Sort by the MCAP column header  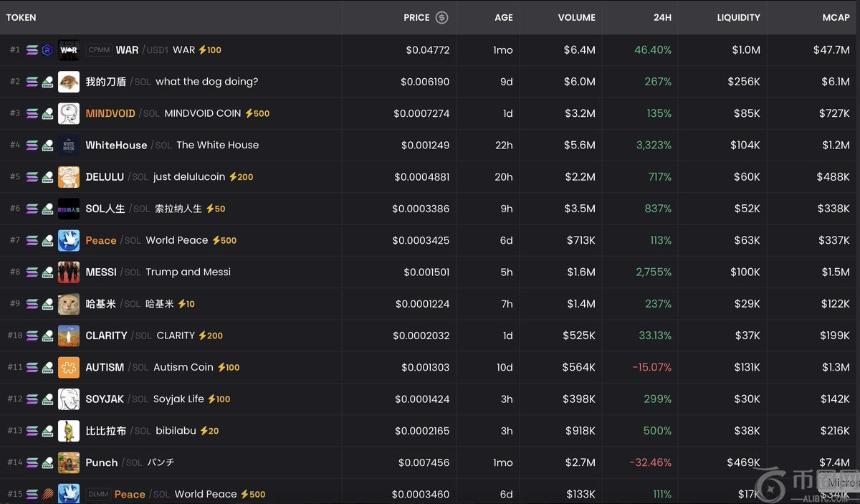tap(836, 18)
